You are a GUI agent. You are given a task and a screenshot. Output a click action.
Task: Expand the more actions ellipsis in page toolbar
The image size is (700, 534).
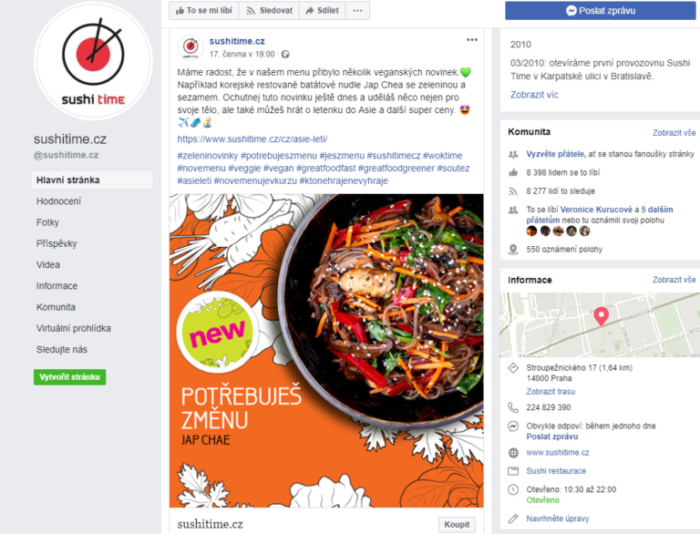358,10
